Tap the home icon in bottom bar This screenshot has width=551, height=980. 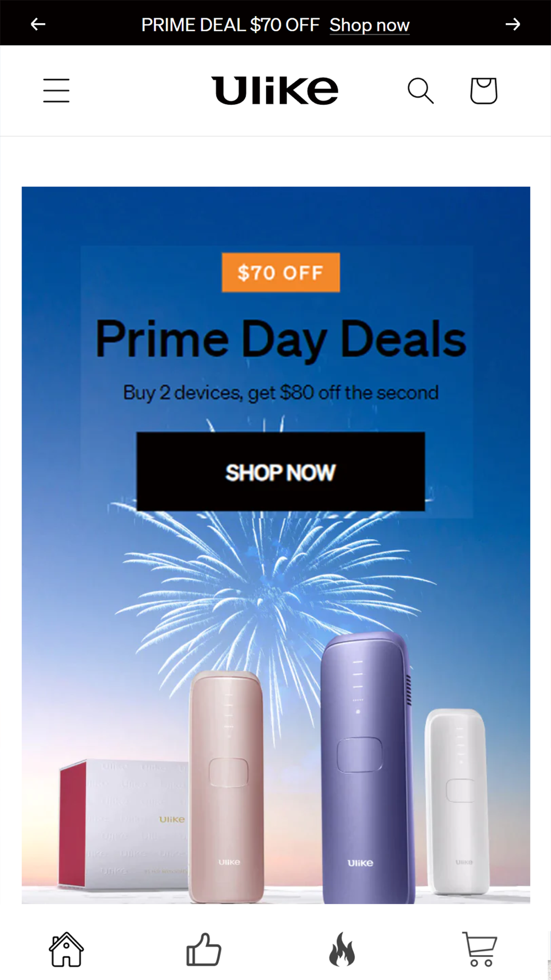(66, 949)
